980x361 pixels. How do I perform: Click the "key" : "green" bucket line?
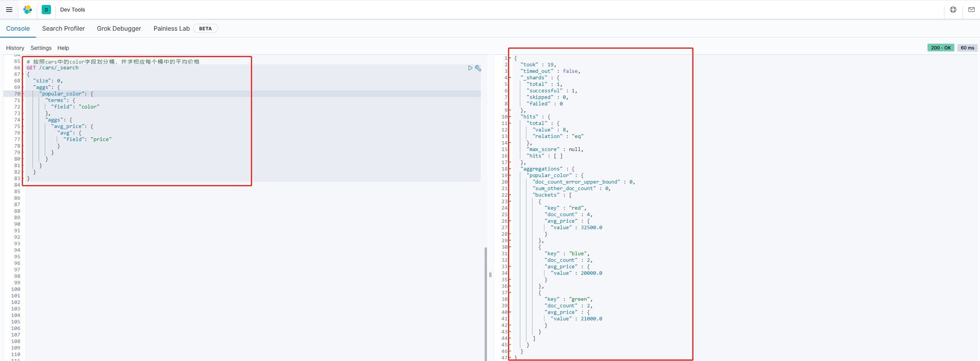[x=569, y=299]
